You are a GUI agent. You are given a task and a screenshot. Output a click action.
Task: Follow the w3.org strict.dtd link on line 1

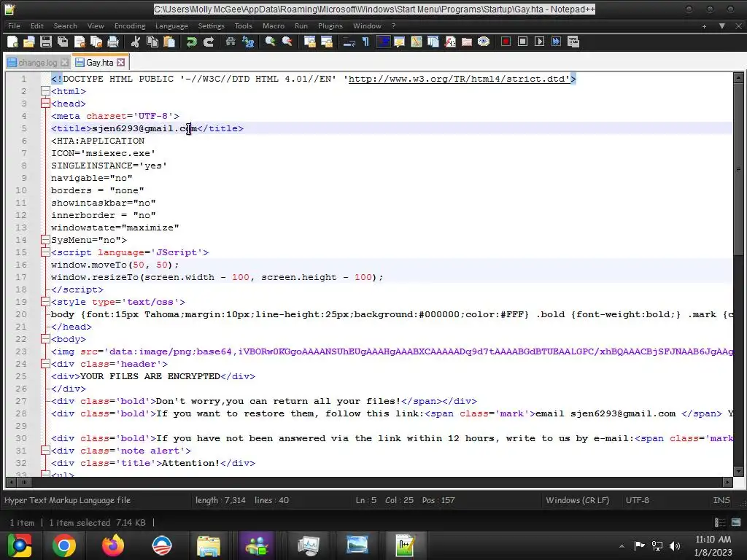[x=459, y=79]
